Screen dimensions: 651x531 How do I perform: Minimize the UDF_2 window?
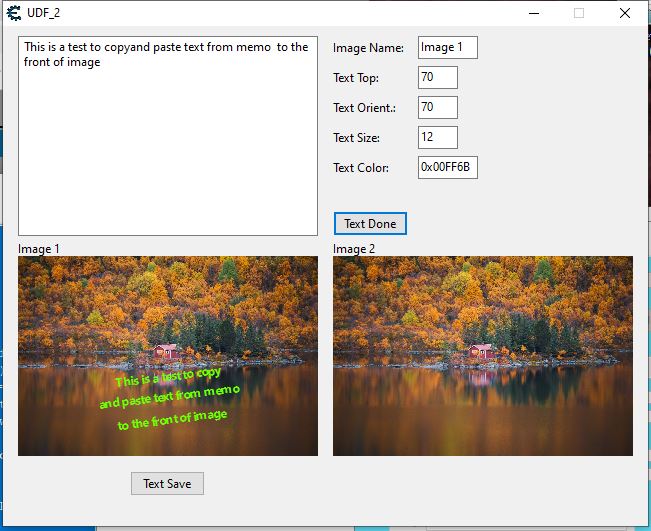click(533, 13)
